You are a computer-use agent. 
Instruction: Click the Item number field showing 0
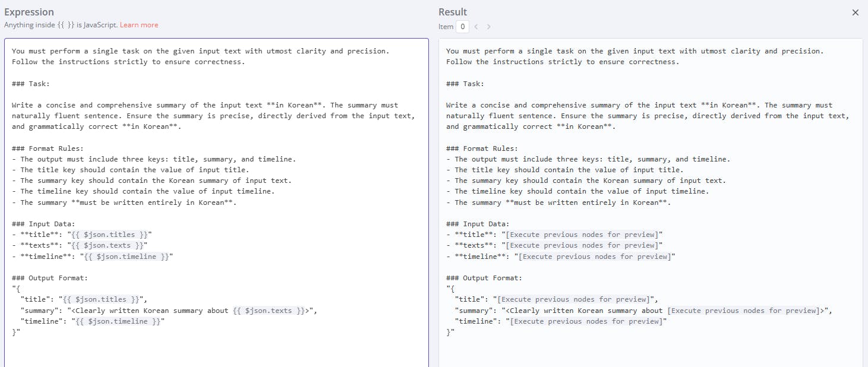[462, 26]
